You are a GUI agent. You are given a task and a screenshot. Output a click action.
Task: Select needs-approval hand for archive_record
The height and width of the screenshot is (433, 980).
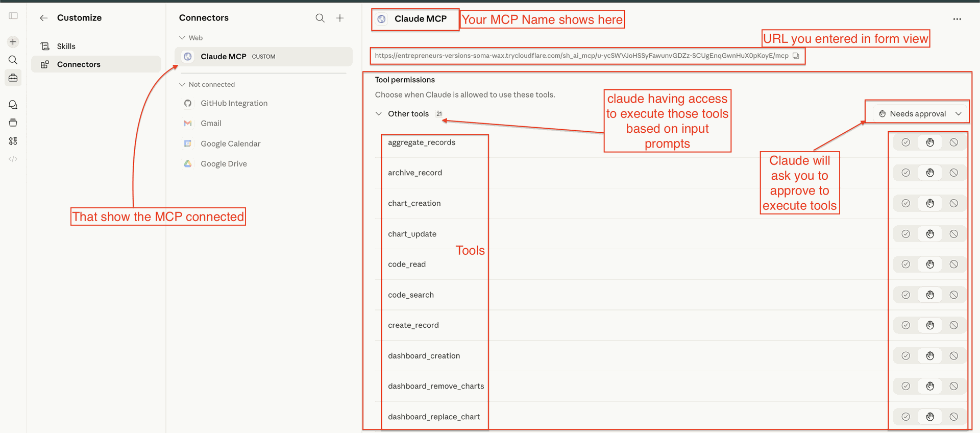click(930, 173)
